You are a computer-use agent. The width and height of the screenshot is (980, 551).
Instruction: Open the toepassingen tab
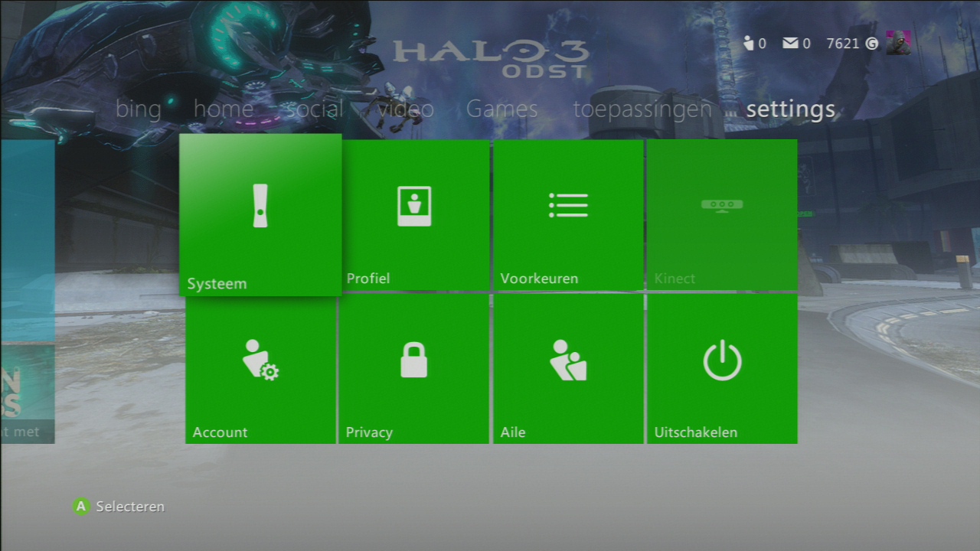pyautogui.click(x=642, y=111)
